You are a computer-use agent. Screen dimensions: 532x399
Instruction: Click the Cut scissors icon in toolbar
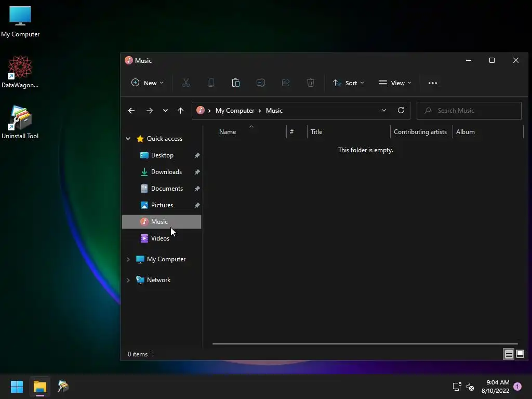[x=186, y=83]
